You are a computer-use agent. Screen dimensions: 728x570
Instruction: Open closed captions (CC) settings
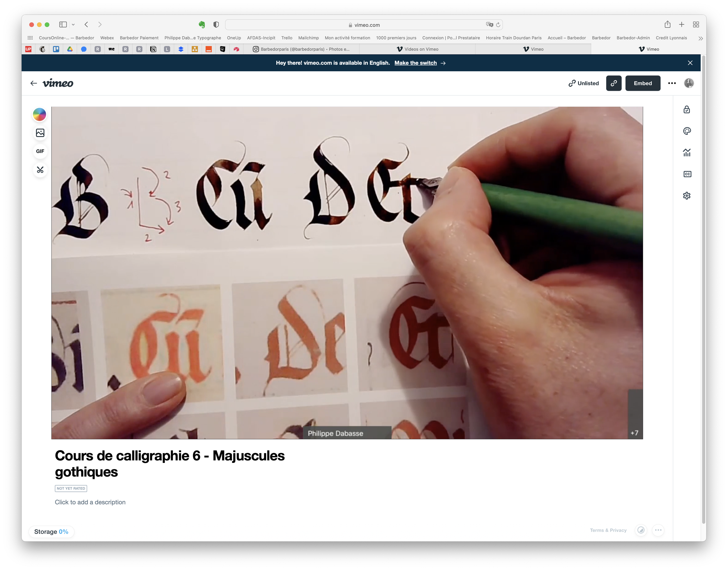coord(687,174)
